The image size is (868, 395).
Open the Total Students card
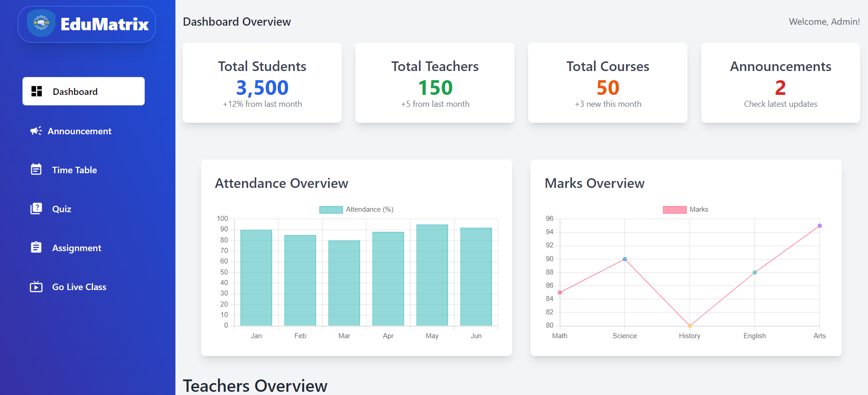coord(262,83)
